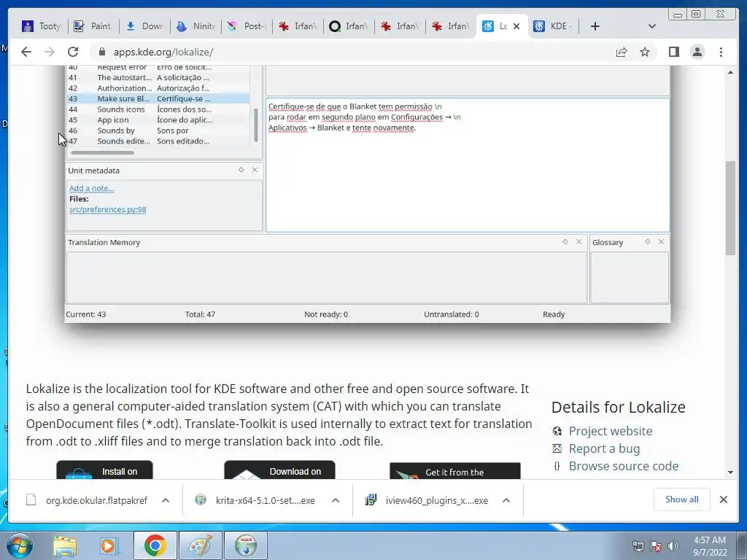Open the downloaded iview460_plugins exe file
Image resolution: width=747 pixels, height=560 pixels.
coord(427,500)
